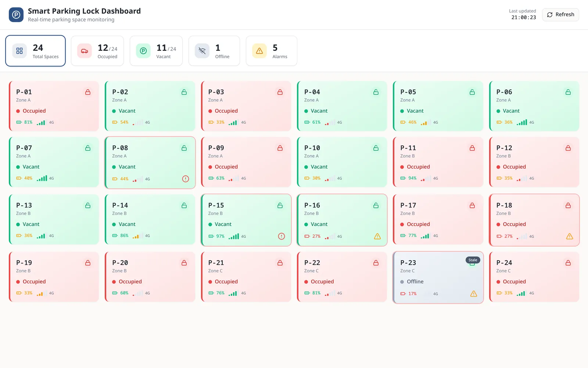Click the lock icon on the P-01 card
Screen dimensions: 588x368
[x=88, y=92]
